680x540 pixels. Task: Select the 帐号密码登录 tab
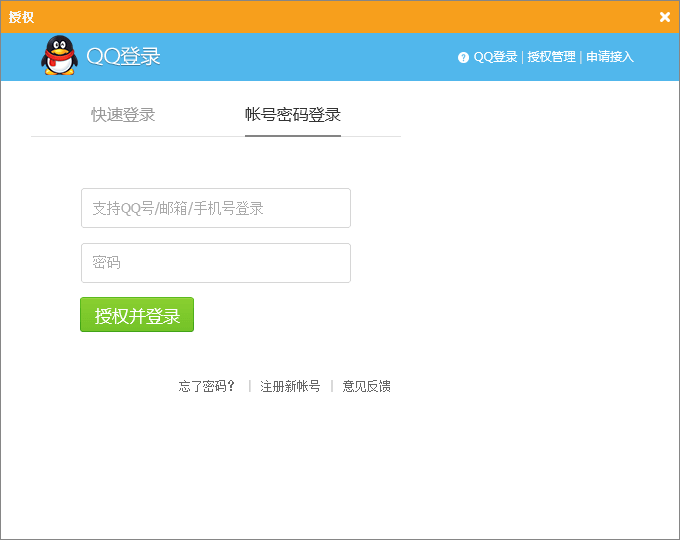pos(293,115)
